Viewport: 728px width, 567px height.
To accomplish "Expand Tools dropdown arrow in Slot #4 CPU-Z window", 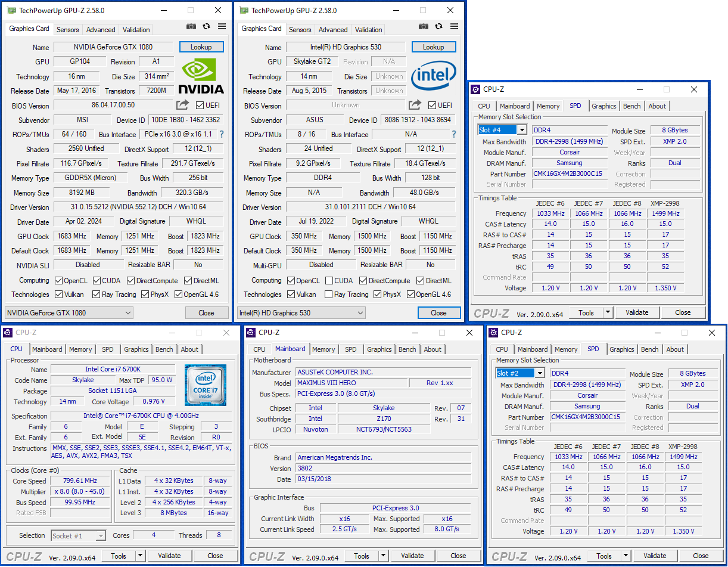I will (x=608, y=312).
